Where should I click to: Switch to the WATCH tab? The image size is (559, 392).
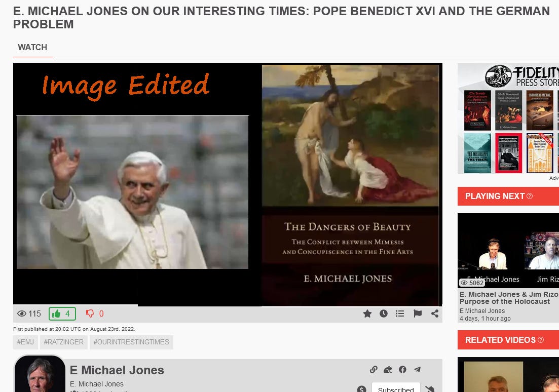(32, 48)
